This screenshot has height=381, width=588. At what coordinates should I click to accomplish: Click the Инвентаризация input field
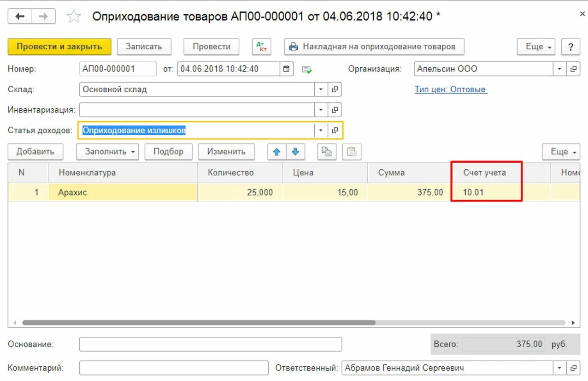click(x=197, y=110)
